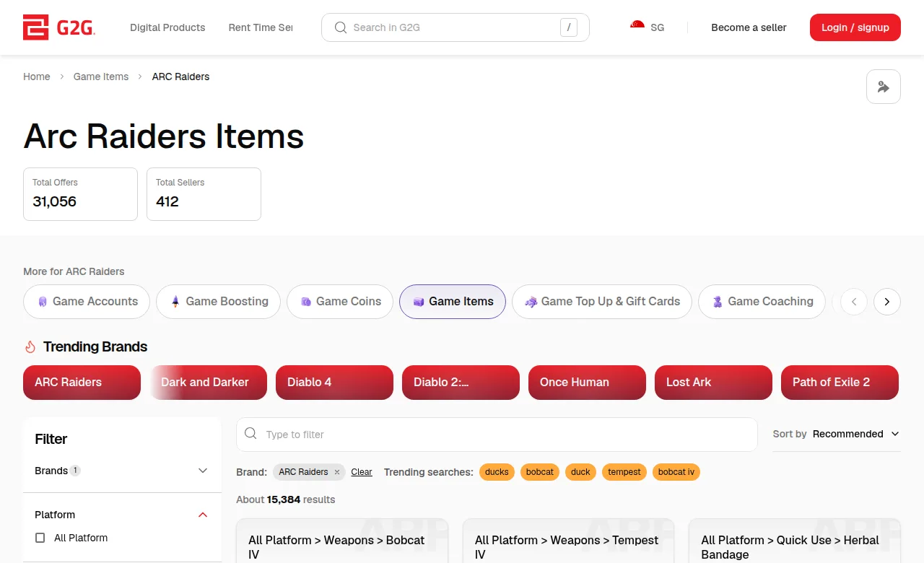
Task: Go to Game Items breadcrumb
Action: pos(101,77)
